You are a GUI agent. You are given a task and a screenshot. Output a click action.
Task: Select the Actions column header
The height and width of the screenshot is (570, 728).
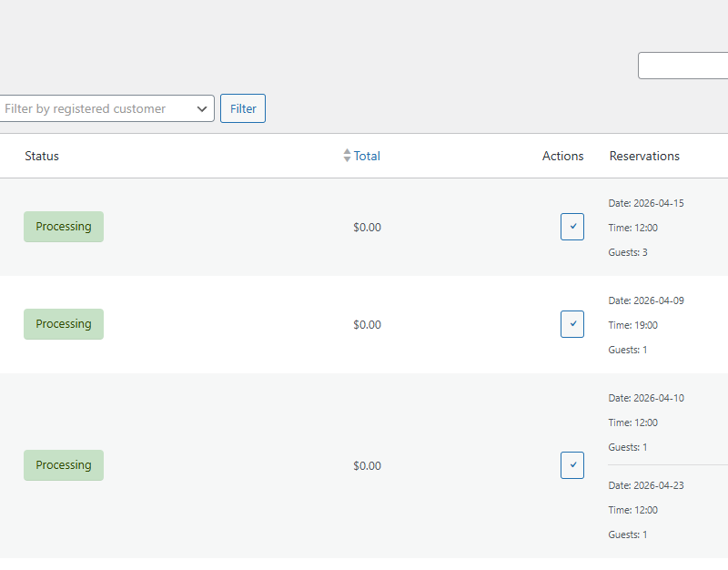(562, 156)
